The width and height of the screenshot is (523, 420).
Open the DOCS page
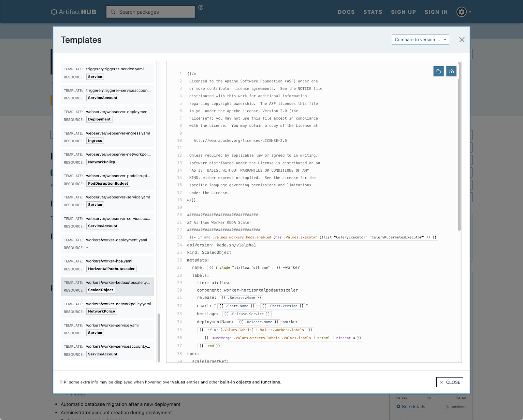click(346, 12)
